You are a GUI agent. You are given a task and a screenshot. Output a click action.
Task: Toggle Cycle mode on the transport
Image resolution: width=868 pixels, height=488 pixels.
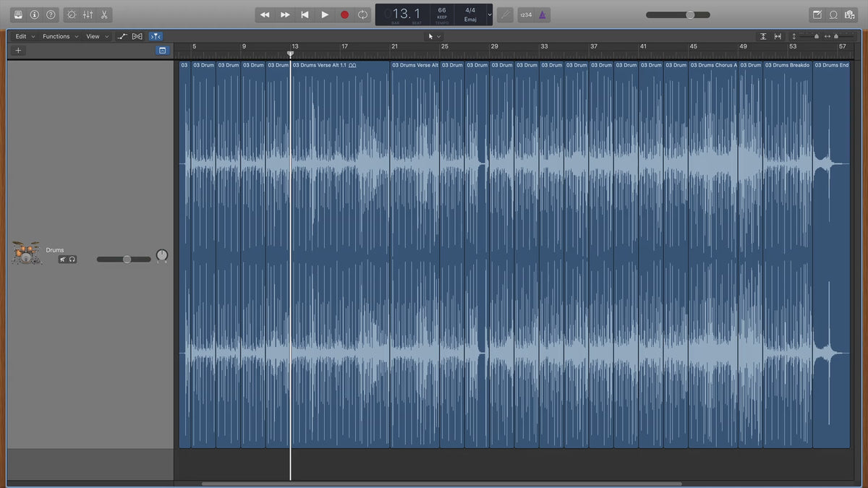coord(363,14)
